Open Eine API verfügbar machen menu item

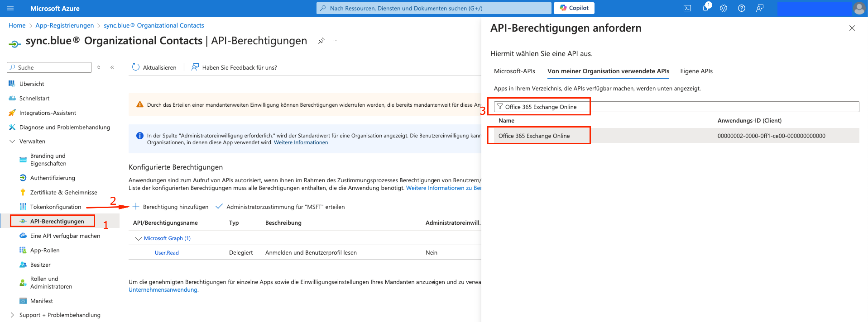click(65, 236)
